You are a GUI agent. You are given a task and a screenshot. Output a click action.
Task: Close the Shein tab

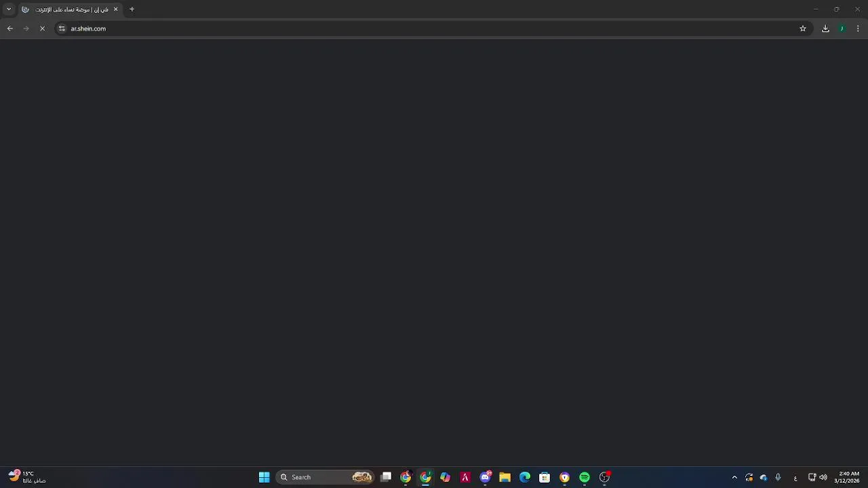pyautogui.click(x=115, y=9)
